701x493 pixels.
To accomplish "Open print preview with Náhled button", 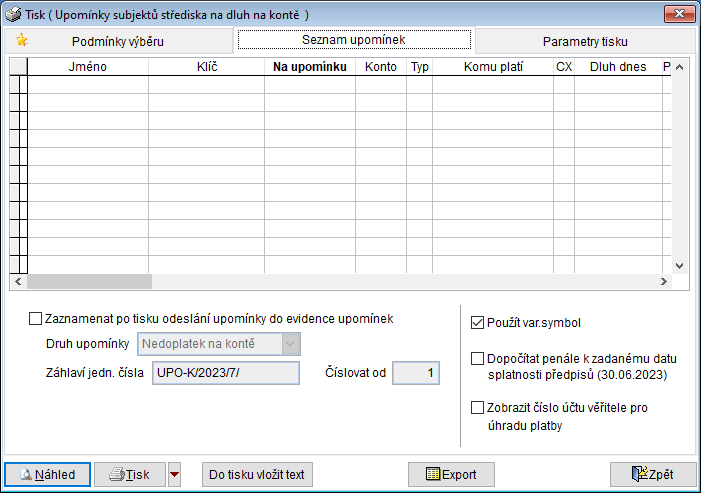I will (x=47, y=474).
